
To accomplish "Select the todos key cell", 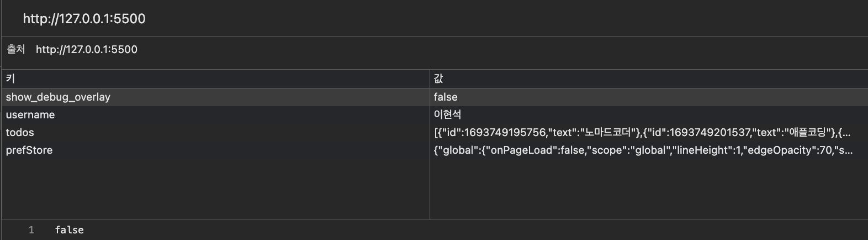I will click(215, 132).
